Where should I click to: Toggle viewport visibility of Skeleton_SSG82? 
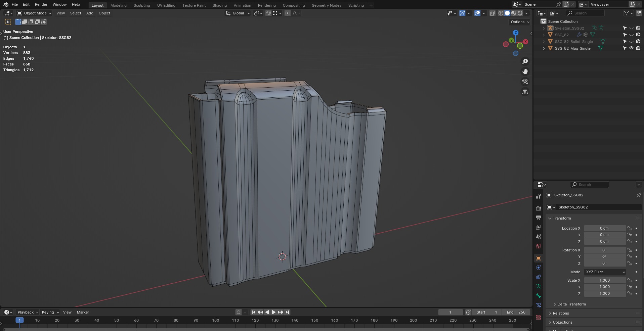tap(631, 28)
